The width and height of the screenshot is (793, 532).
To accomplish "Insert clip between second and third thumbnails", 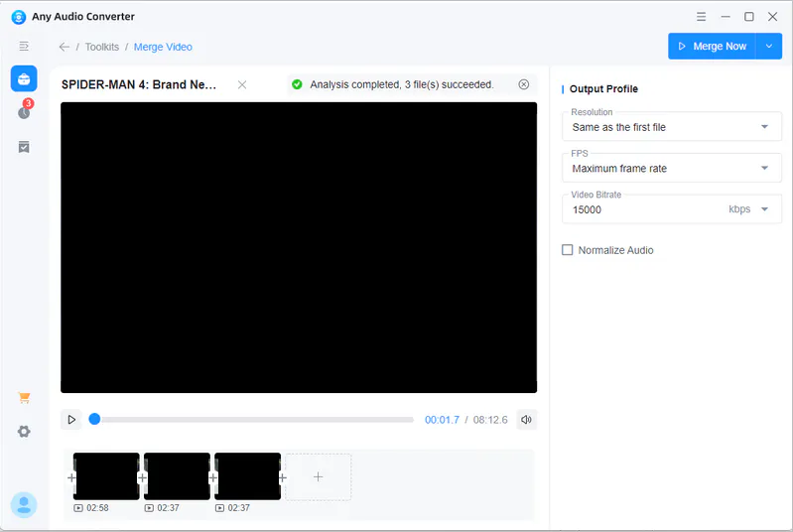I will pos(213,477).
